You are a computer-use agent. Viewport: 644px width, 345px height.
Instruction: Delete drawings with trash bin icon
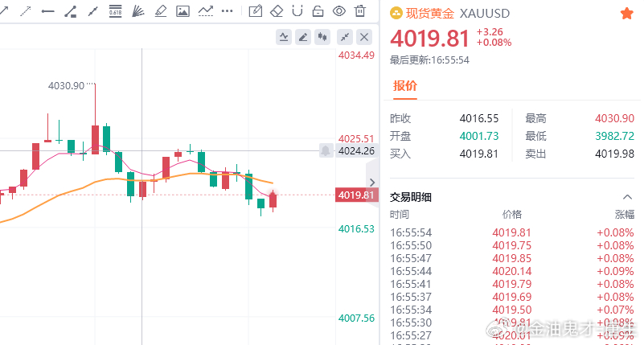(x=360, y=11)
